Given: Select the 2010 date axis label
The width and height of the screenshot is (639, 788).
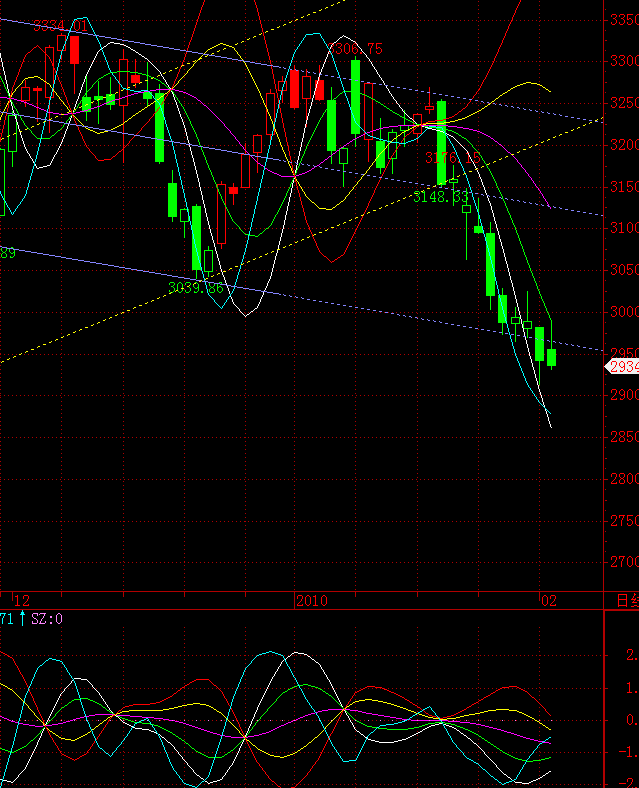Looking at the screenshot, I should point(311,601).
